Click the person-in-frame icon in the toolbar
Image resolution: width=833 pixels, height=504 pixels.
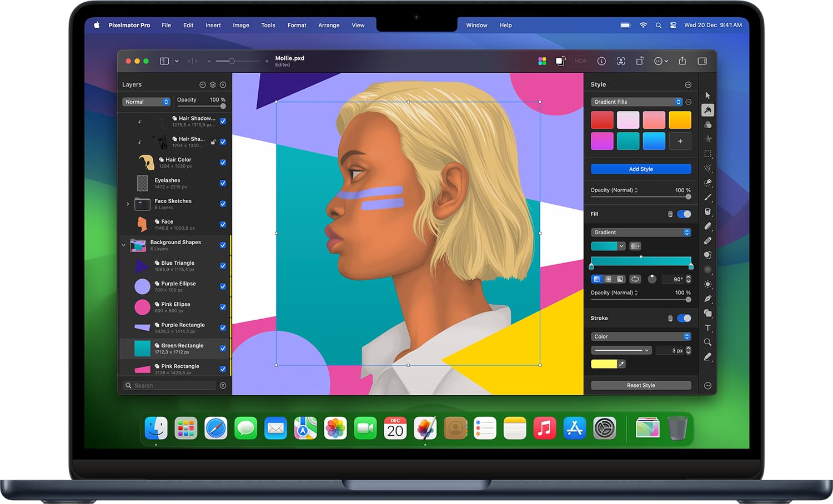point(621,61)
